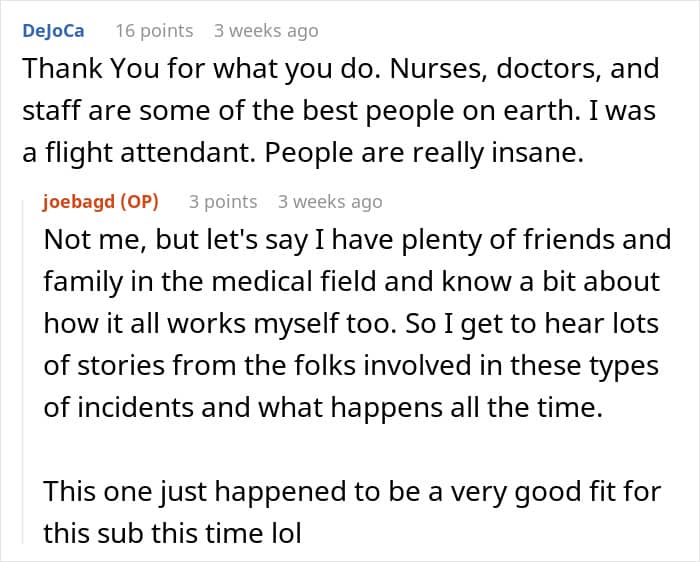Click the 16 points score
Image resolution: width=700 pixels, height=562 pixels.
(154, 30)
